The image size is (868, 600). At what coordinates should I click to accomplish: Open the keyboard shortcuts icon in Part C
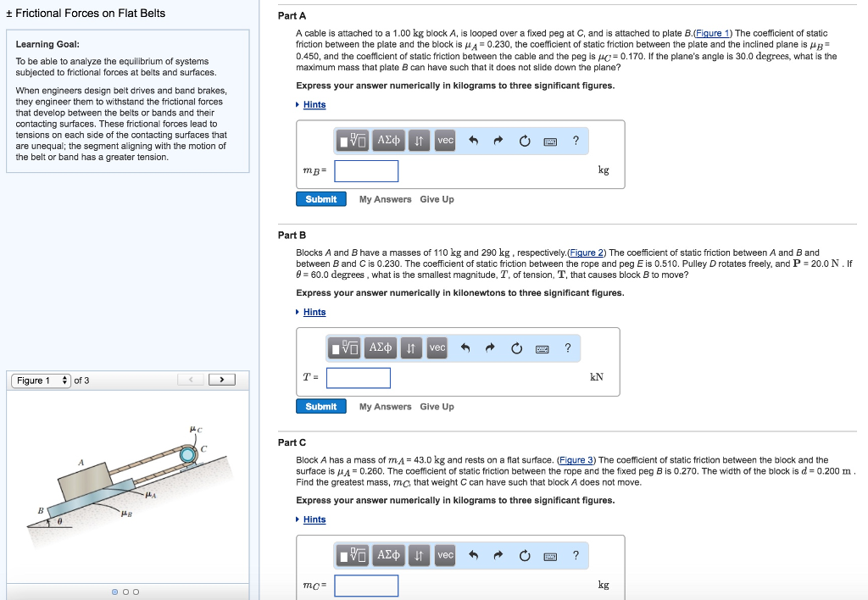tap(550, 555)
